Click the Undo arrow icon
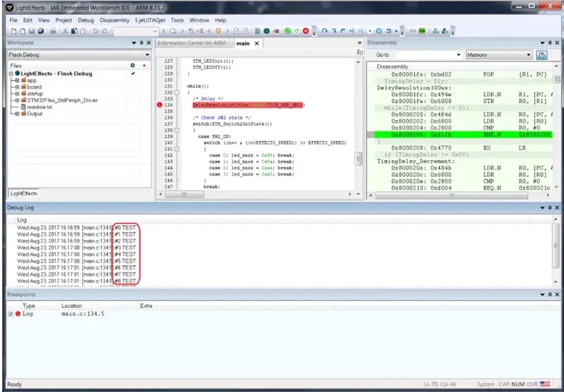The width and height of the screenshot is (564, 392). pos(95,31)
